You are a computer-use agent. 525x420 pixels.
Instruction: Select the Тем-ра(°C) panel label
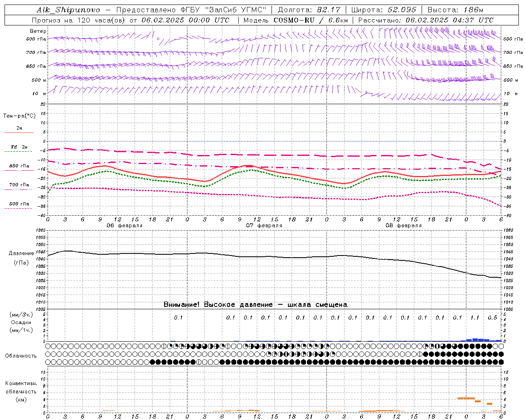pos(19,116)
